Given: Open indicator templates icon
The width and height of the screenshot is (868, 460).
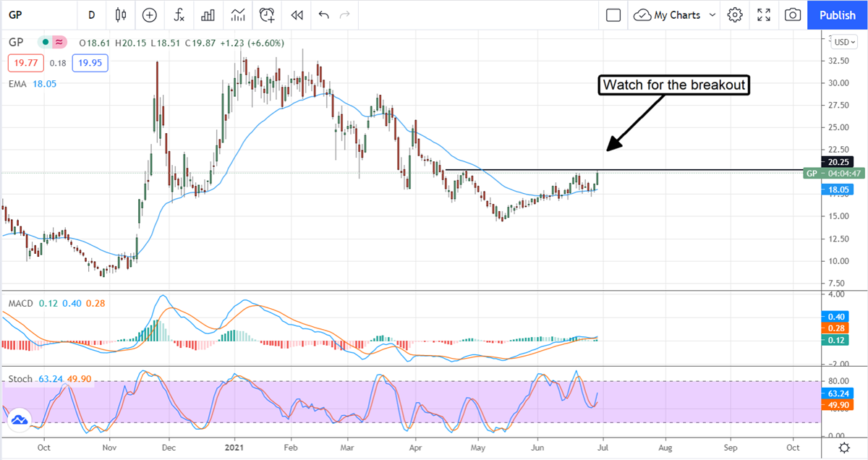Looking at the screenshot, I should [237, 14].
